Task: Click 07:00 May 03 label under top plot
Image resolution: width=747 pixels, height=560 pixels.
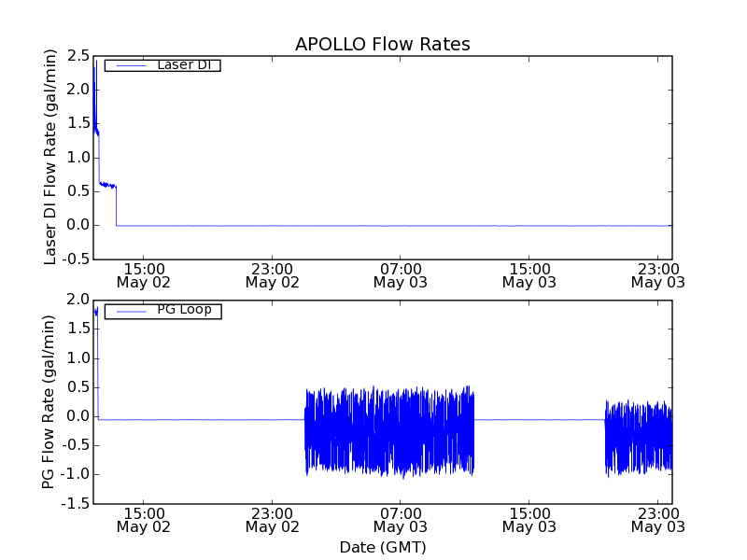Action: (401, 275)
